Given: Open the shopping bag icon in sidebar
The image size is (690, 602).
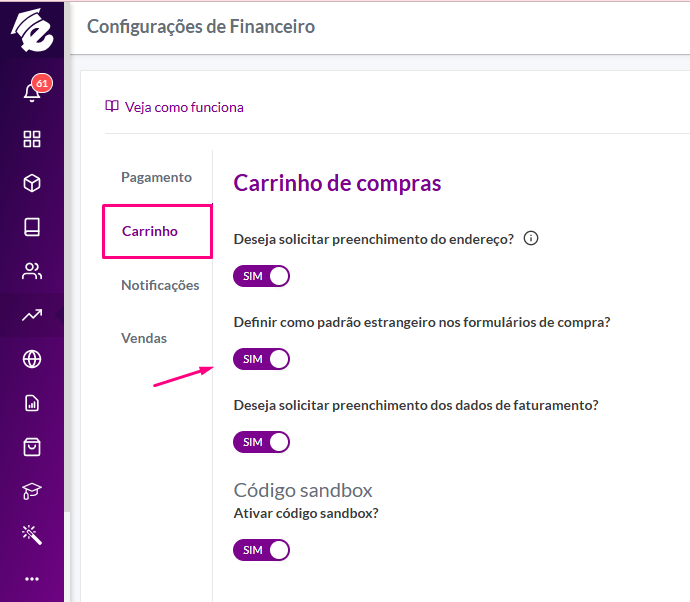Looking at the screenshot, I should coord(32,447).
